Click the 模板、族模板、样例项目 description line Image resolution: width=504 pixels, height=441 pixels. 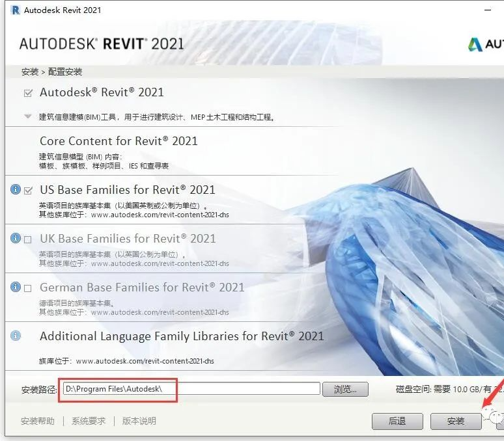point(104,166)
